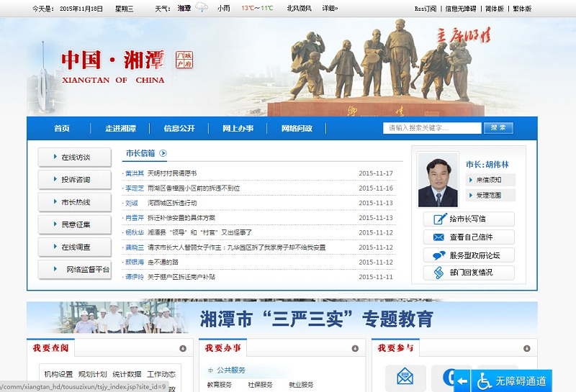Click the envelope icon beside 查看自己信件

[438, 237]
